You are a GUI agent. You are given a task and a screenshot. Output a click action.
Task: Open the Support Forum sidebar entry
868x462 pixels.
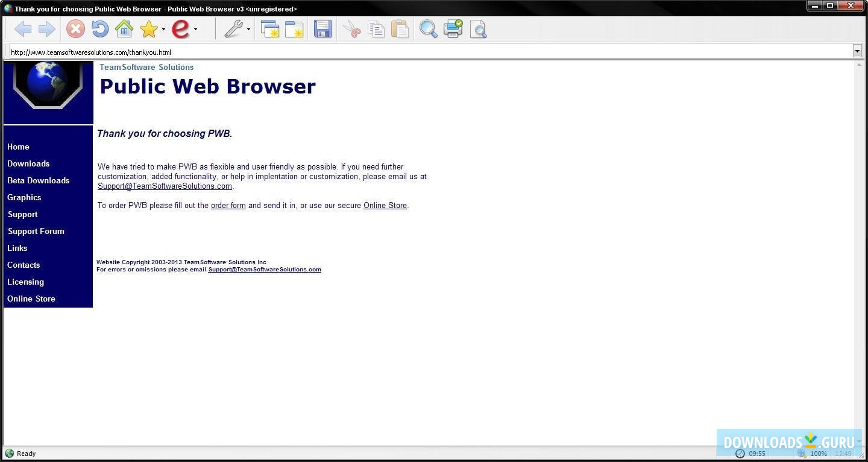(x=36, y=231)
